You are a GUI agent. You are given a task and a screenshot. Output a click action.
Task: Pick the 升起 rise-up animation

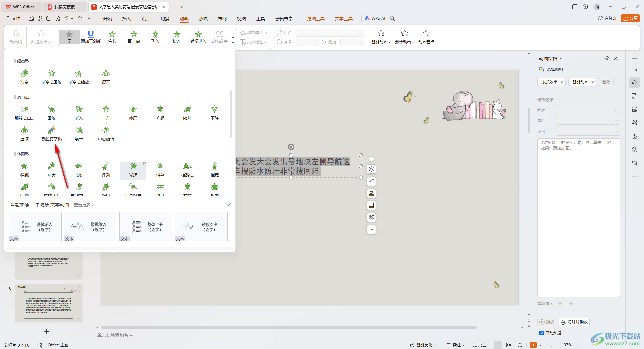(x=160, y=112)
